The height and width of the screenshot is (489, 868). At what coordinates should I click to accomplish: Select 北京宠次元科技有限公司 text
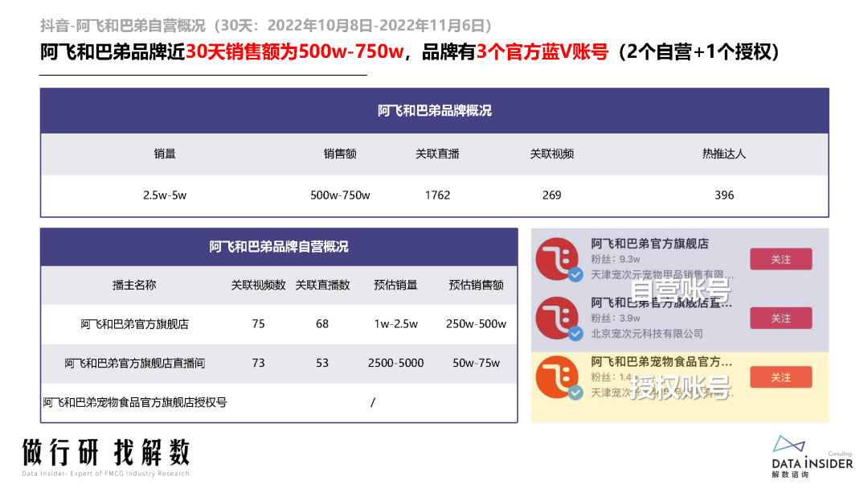tap(646, 334)
